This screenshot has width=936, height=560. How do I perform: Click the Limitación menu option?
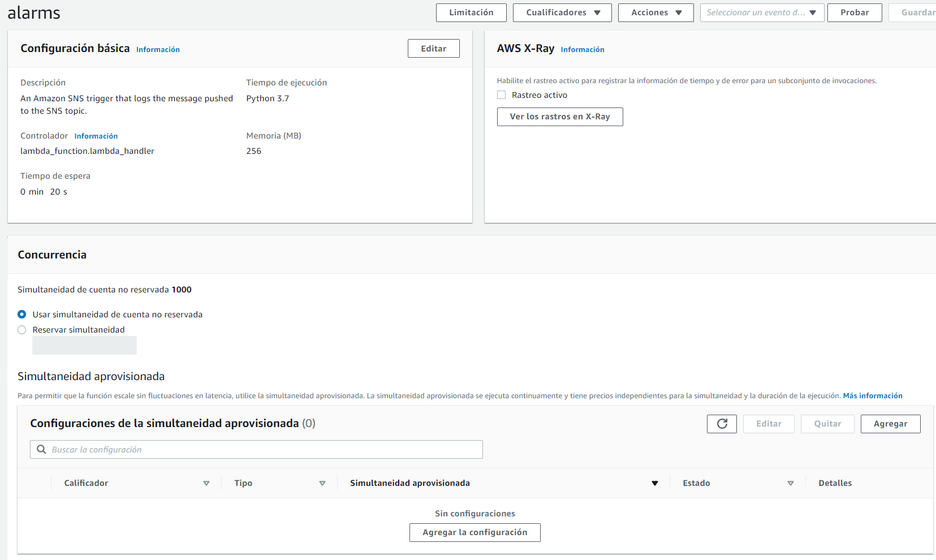(x=471, y=12)
